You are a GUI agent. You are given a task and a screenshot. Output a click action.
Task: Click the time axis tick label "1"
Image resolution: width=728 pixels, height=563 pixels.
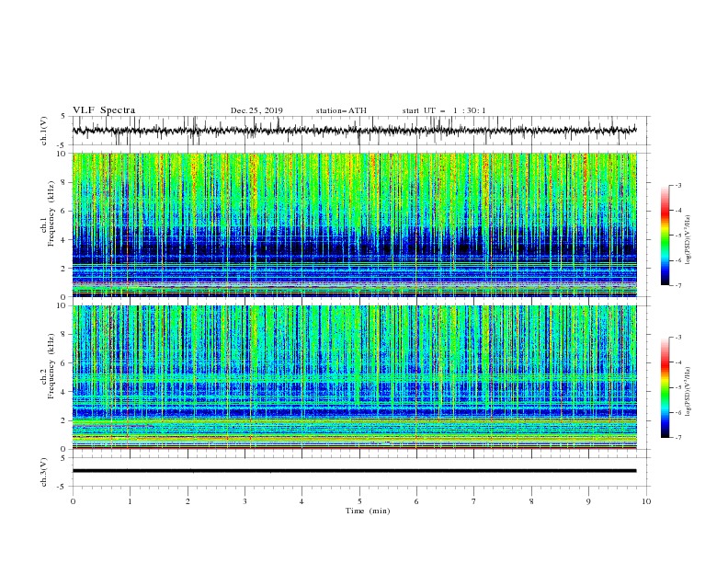point(130,501)
